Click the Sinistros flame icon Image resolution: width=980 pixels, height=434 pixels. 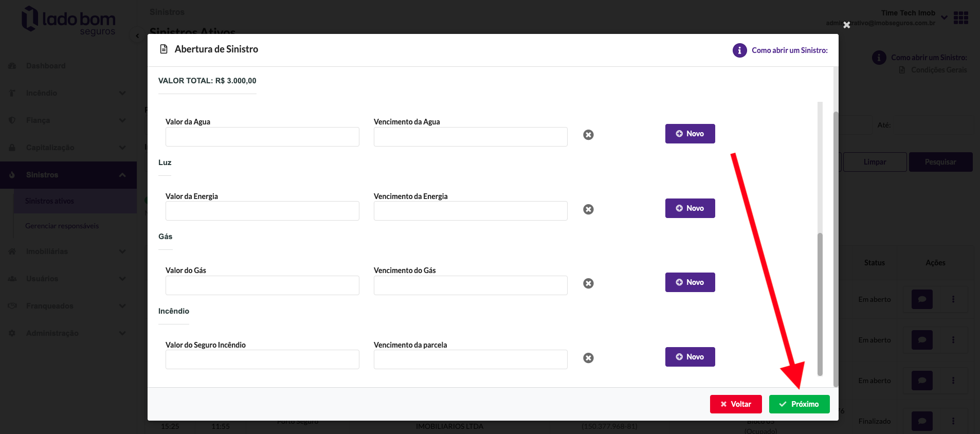coord(12,175)
